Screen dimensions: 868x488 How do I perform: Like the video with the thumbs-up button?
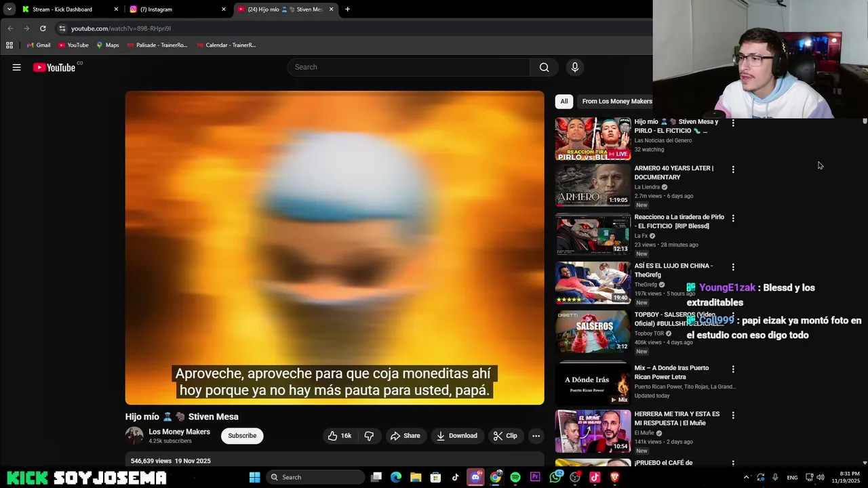click(339, 436)
